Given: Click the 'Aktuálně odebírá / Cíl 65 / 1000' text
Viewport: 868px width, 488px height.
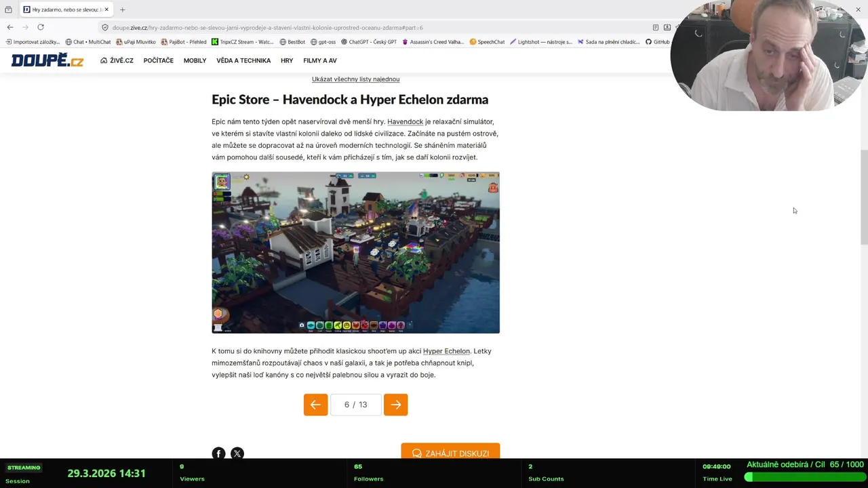Looking at the screenshot, I should point(805,464).
